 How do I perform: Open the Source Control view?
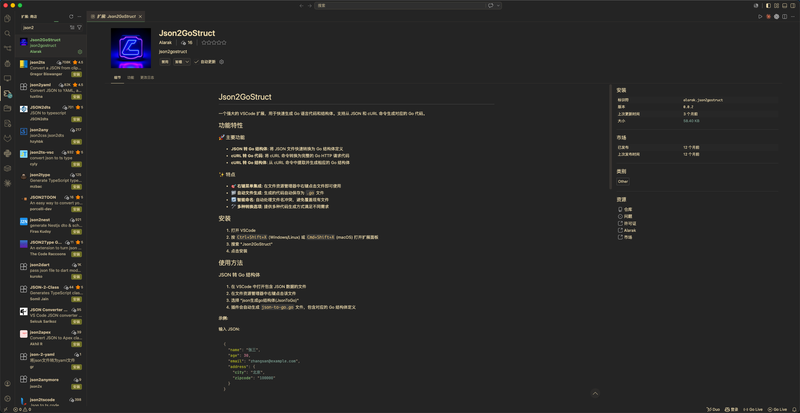(7, 48)
